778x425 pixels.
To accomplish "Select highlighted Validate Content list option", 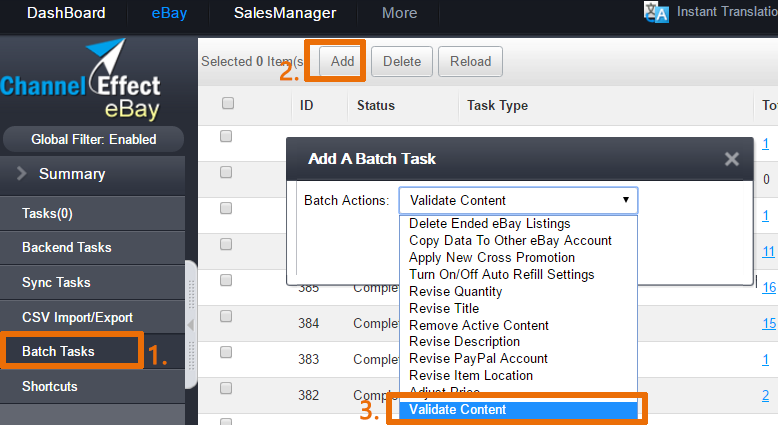I will pyautogui.click(x=518, y=410).
